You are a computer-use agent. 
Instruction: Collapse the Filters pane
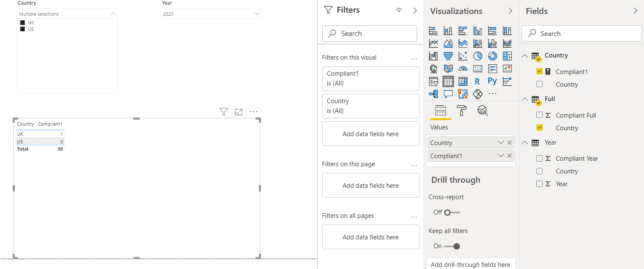click(415, 10)
